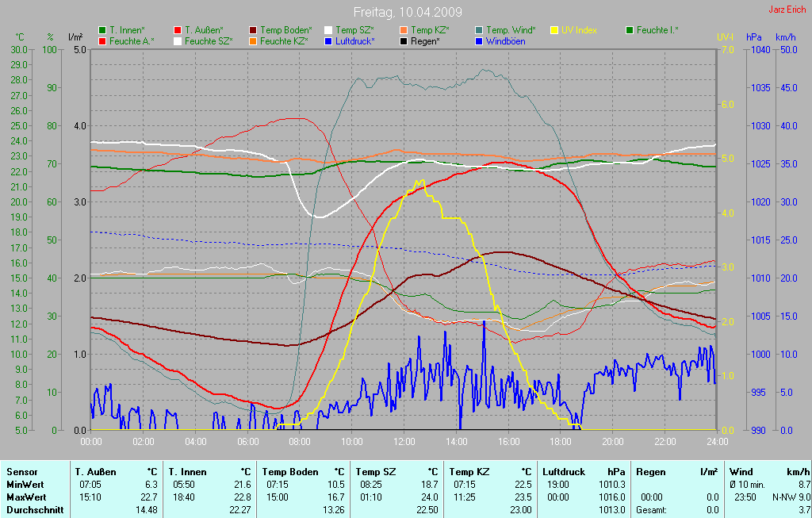Select the Luftdruck column header in table
812x518 pixels.
[x=565, y=471]
